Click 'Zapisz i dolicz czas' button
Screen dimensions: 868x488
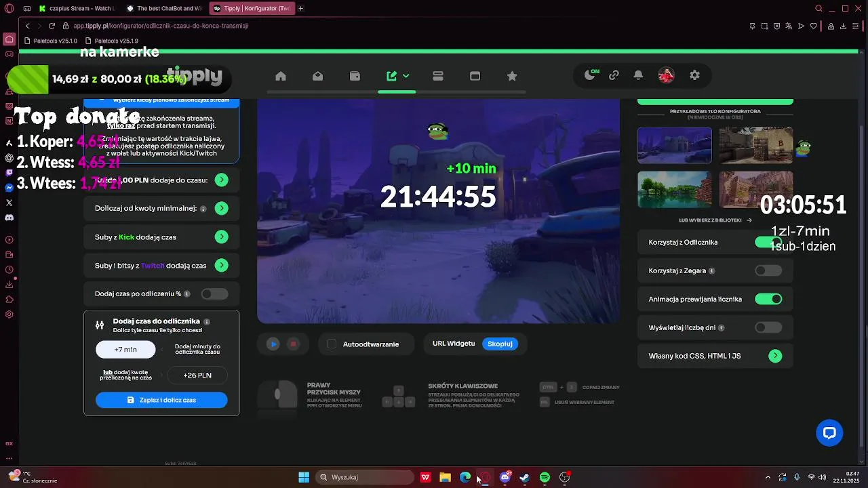pyautogui.click(x=161, y=400)
